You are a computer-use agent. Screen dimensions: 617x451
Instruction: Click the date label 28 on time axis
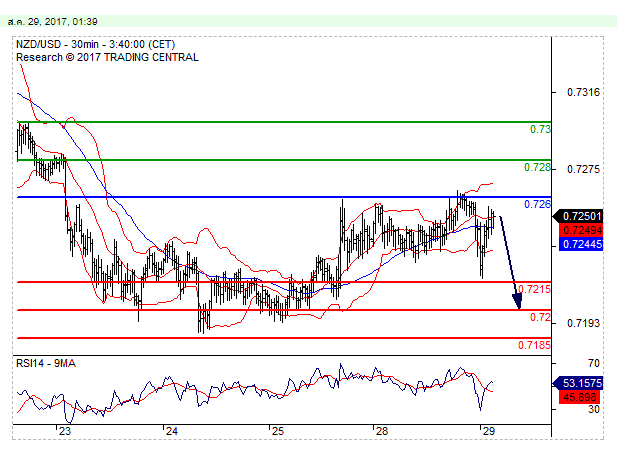point(382,431)
